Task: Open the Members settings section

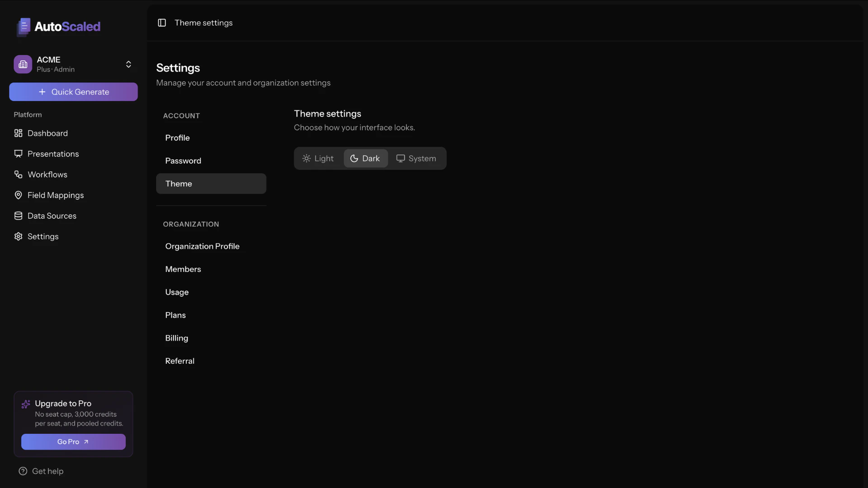Action: coord(183,269)
